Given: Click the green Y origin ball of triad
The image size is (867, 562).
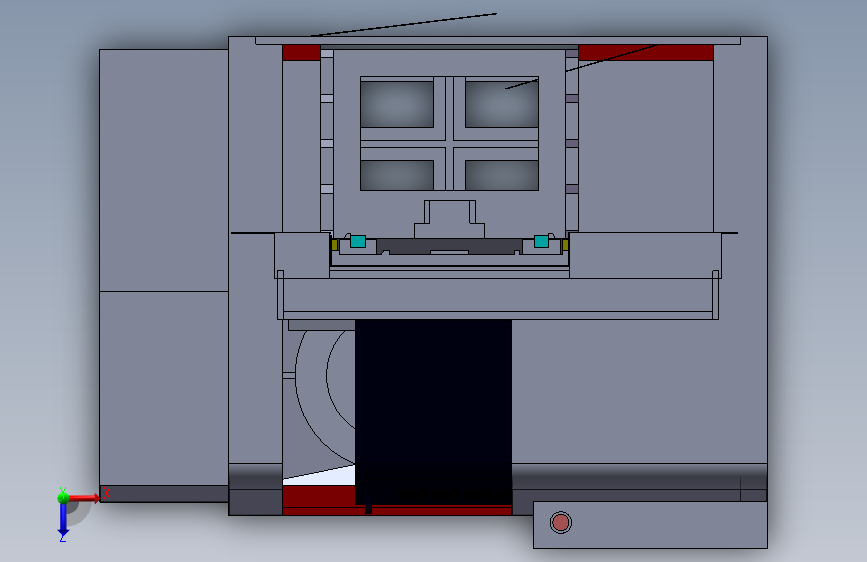Looking at the screenshot, I should coord(63,497).
